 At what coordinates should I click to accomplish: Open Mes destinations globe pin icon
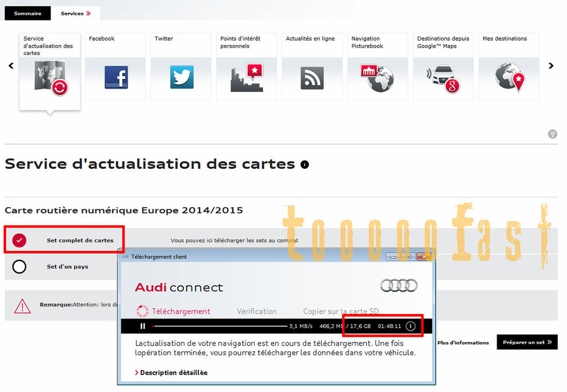(x=509, y=78)
